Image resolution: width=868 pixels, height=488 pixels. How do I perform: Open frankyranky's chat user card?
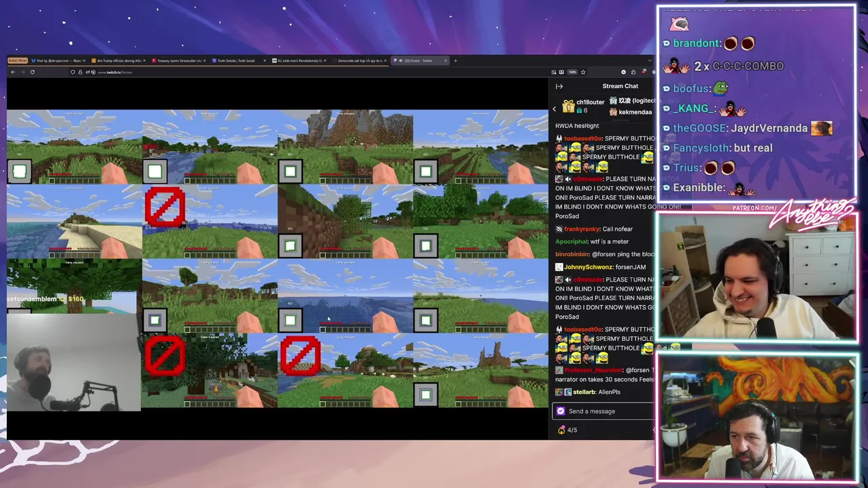tap(581, 229)
